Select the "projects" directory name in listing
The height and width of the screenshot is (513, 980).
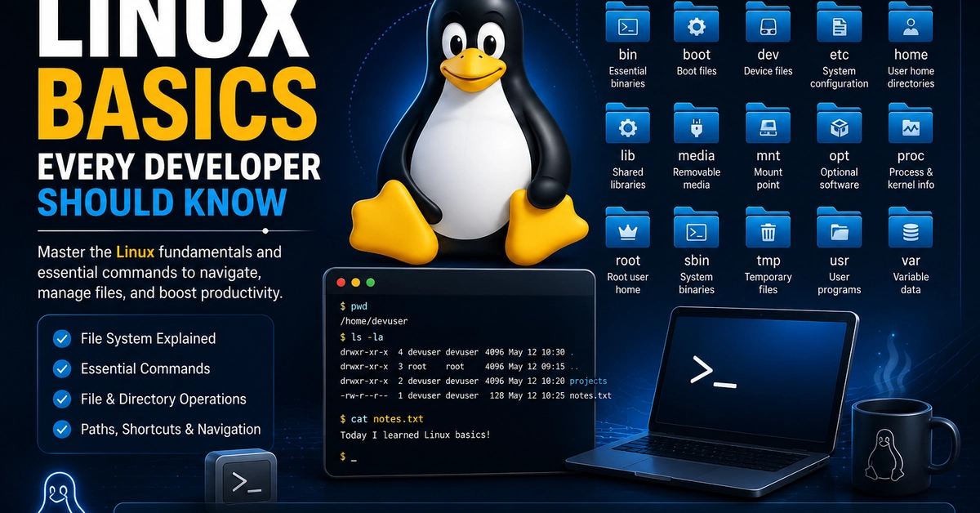(x=588, y=381)
